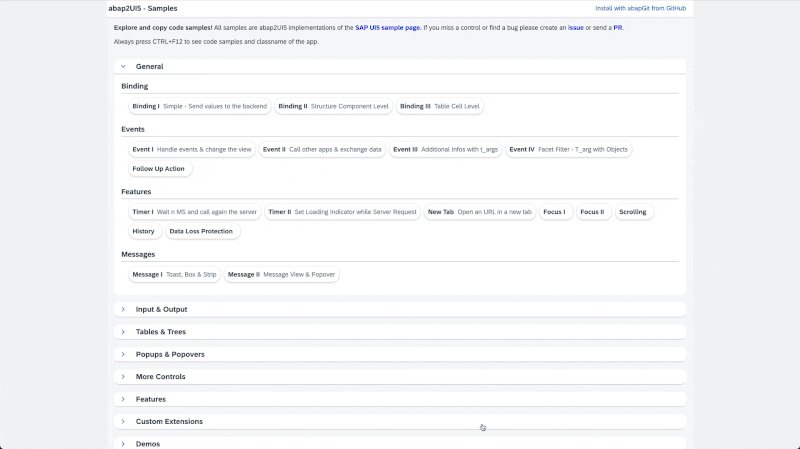The width and height of the screenshot is (800, 449).
Task: Expand the More Controls section
Action: pyautogui.click(x=400, y=377)
